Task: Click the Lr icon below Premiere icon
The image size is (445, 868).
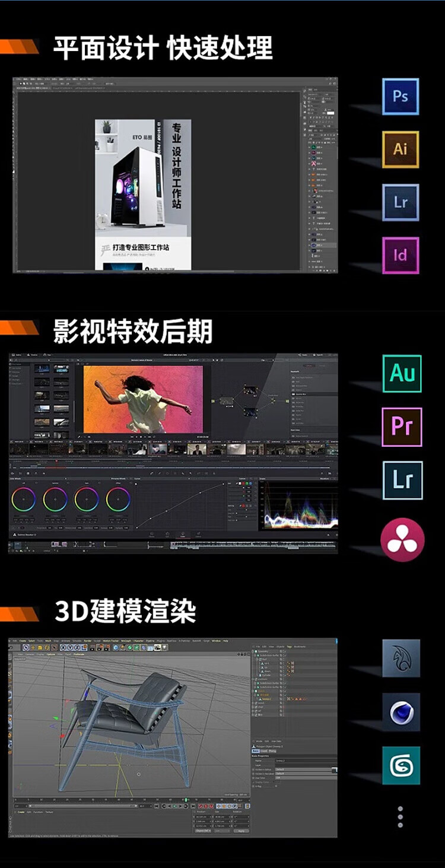Action: point(402,480)
